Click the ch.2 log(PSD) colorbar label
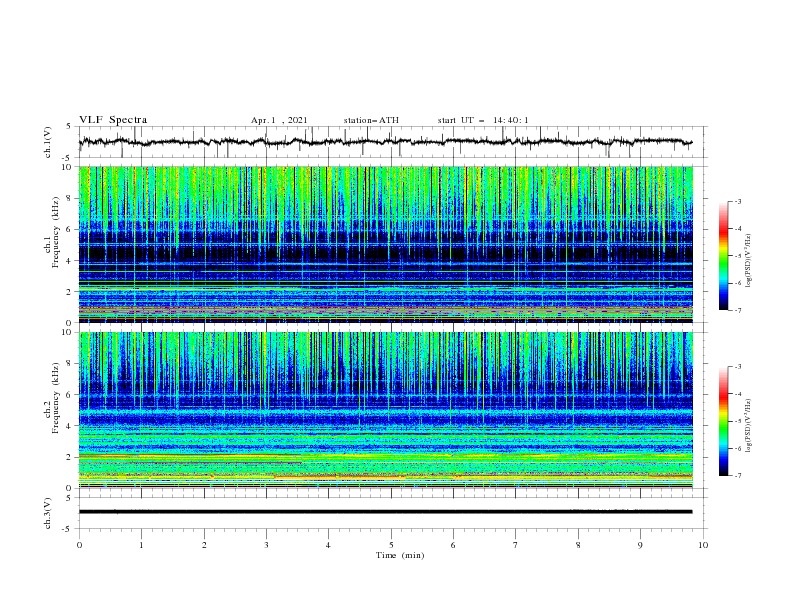The width and height of the screenshot is (792, 612). (x=749, y=426)
